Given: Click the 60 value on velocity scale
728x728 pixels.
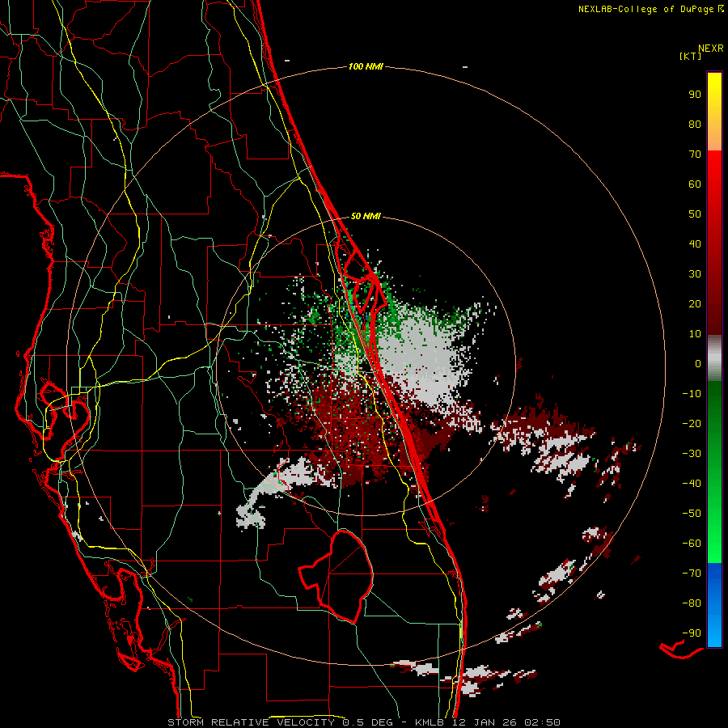Looking at the screenshot, I should pos(695,184).
